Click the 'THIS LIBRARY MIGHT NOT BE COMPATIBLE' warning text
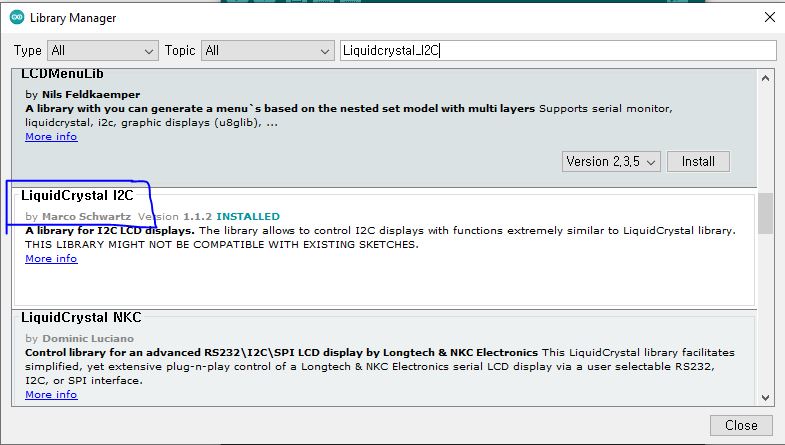Screen dimensions: 785x445 click(222, 245)
